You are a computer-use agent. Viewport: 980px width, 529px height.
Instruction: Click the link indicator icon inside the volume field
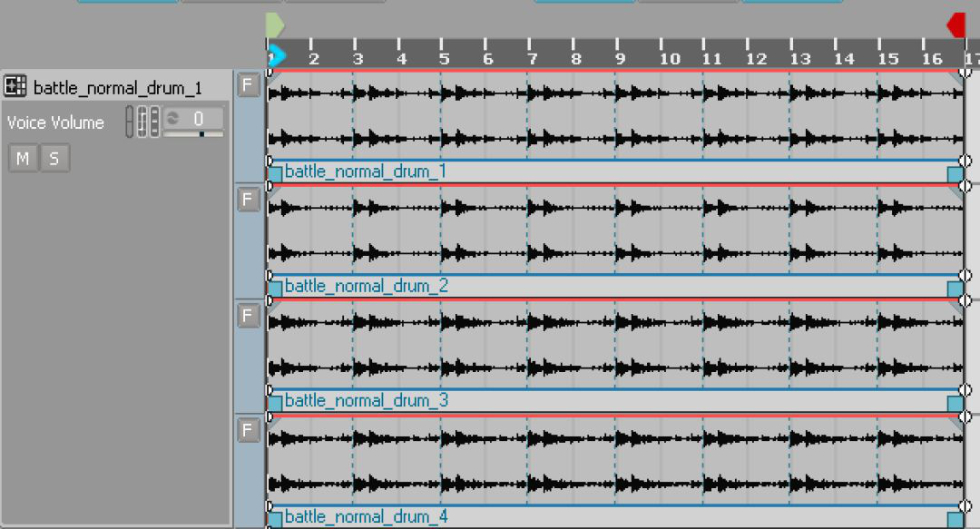tap(173, 118)
